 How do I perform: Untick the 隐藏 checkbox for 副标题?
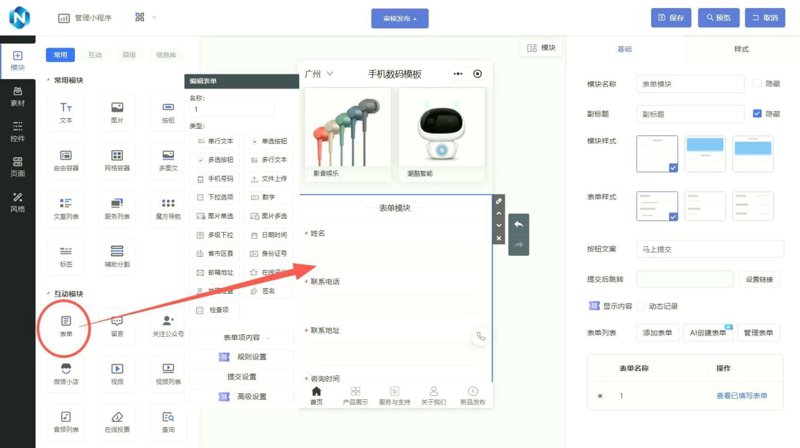pyautogui.click(x=757, y=113)
